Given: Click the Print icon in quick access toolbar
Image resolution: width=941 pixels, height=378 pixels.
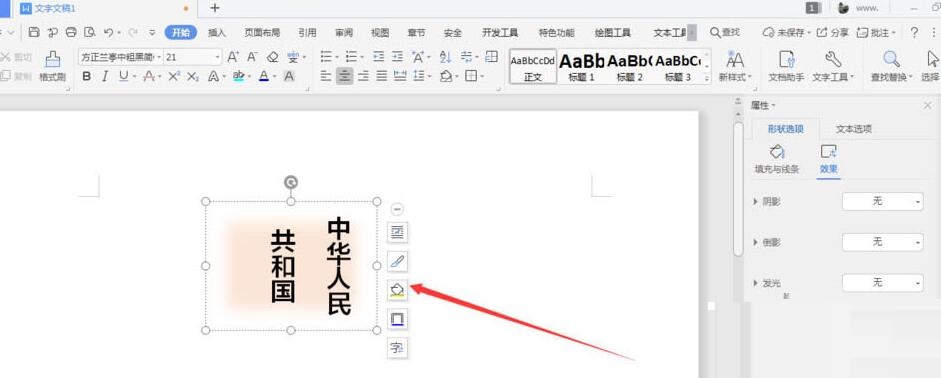Looking at the screenshot, I should [x=71, y=32].
